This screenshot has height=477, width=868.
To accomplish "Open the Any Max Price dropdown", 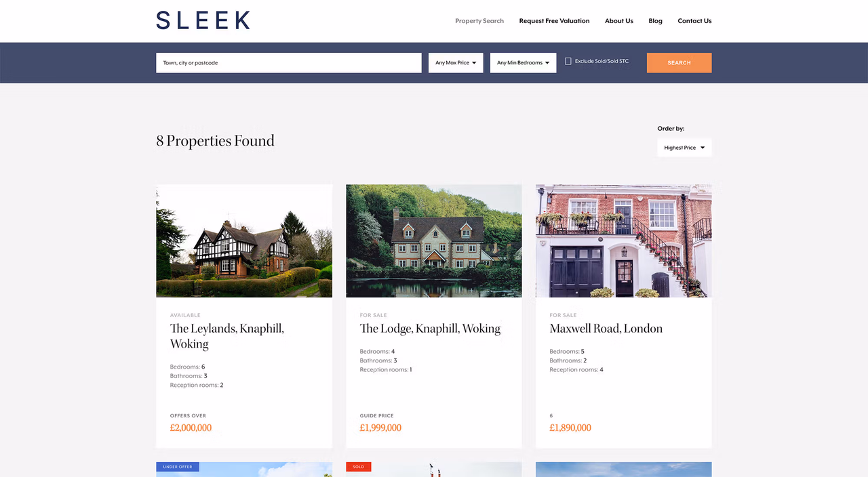I will [x=456, y=63].
